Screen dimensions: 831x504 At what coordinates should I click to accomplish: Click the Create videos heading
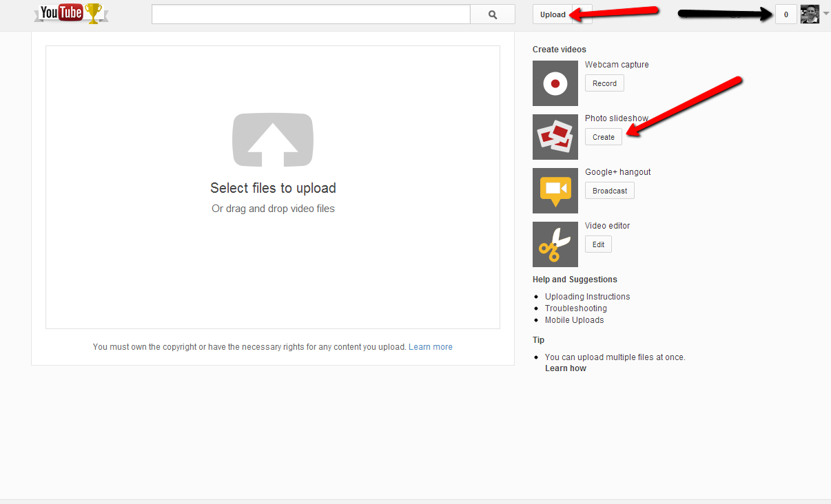(x=560, y=50)
